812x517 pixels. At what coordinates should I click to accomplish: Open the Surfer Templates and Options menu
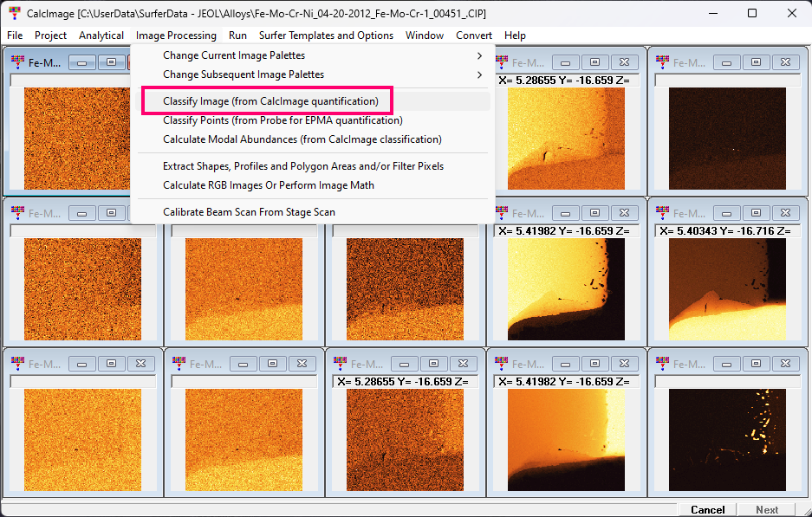coord(326,36)
